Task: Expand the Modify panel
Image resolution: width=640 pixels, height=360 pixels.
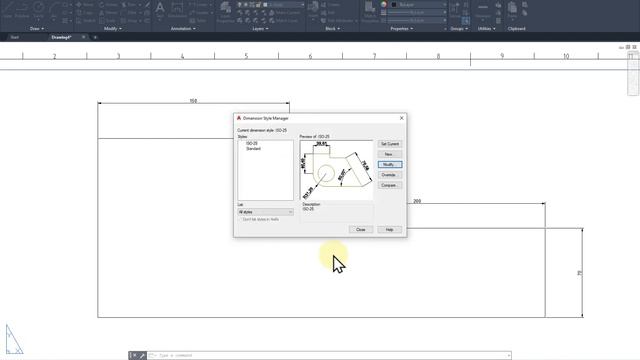Action: [x=113, y=29]
